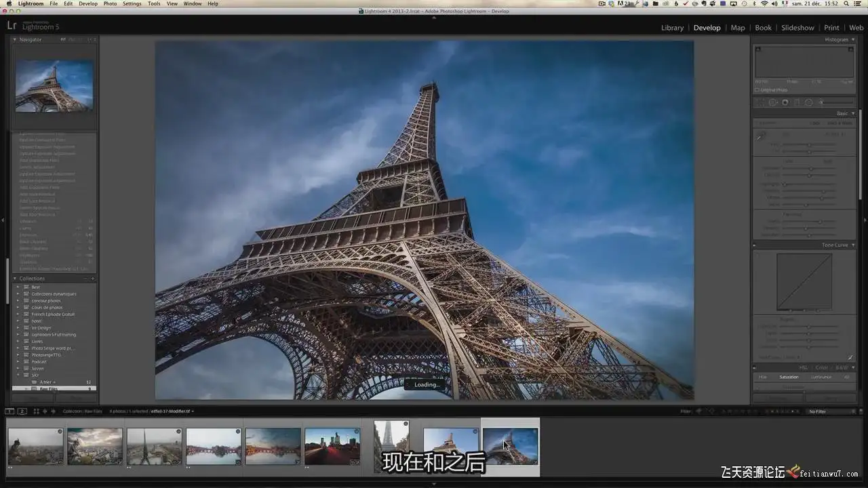Screen dimensions: 868x488
Task: Expand the Best collection set
Action: pyautogui.click(x=18, y=287)
